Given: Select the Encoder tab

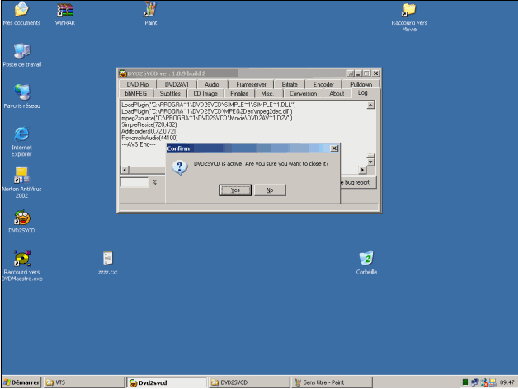Looking at the screenshot, I should pos(323,84).
